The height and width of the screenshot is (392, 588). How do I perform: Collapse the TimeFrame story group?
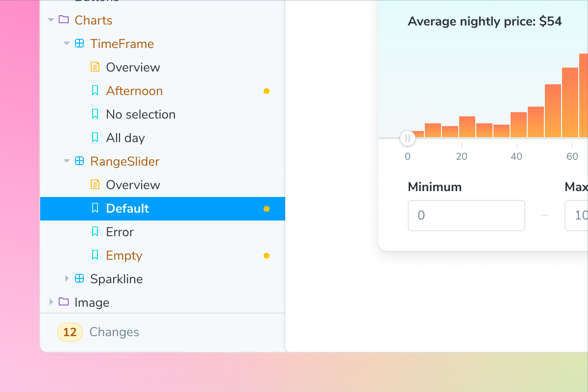tap(67, 43)
